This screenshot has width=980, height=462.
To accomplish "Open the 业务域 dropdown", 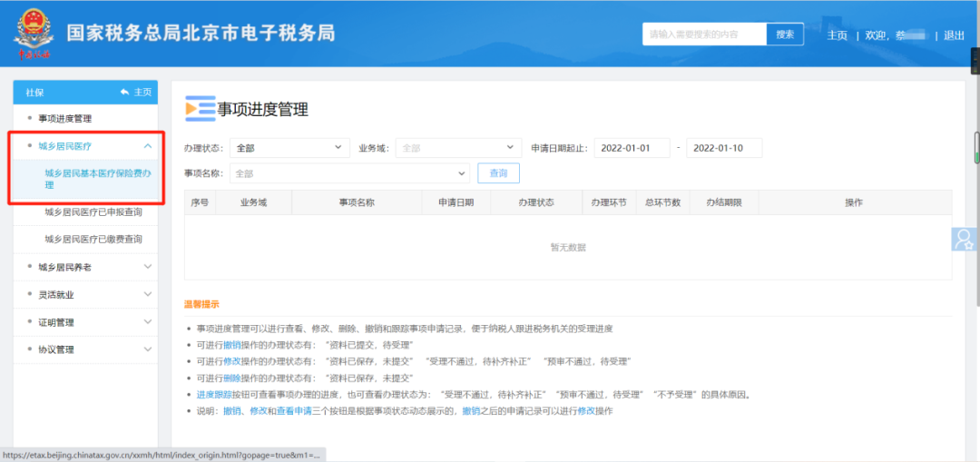I will (x=458, y=148).
